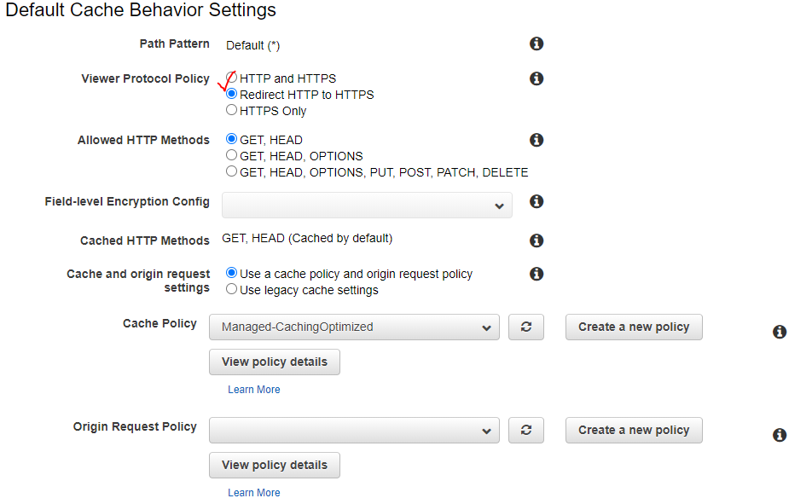This screenshot has width=812, height=504.
Task: Click the Origin Request Policy label
Action: pyautogui.click(x=135, y=426)
